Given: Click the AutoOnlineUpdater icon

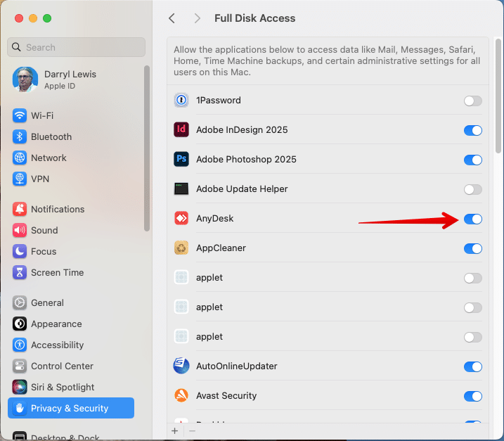Looking at the screenshot, I should pos(181,366).
